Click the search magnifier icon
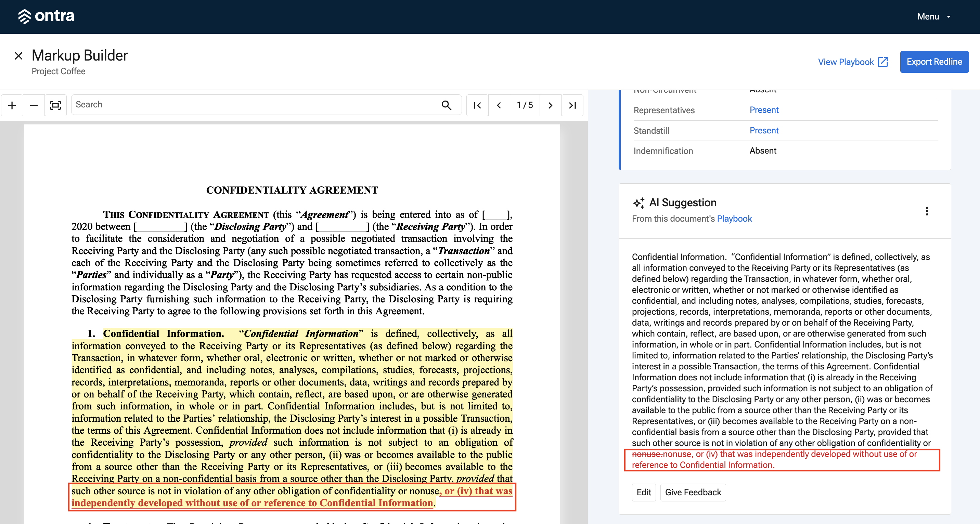The width and height of the screenshot is (980, 524). (446, 105)
